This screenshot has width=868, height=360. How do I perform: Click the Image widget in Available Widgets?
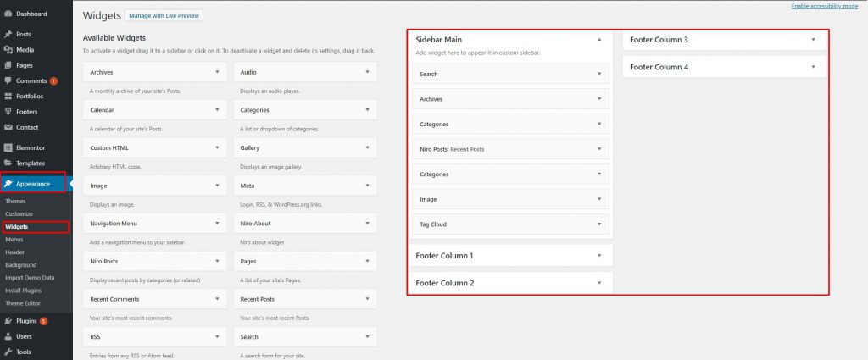point(155,186)
